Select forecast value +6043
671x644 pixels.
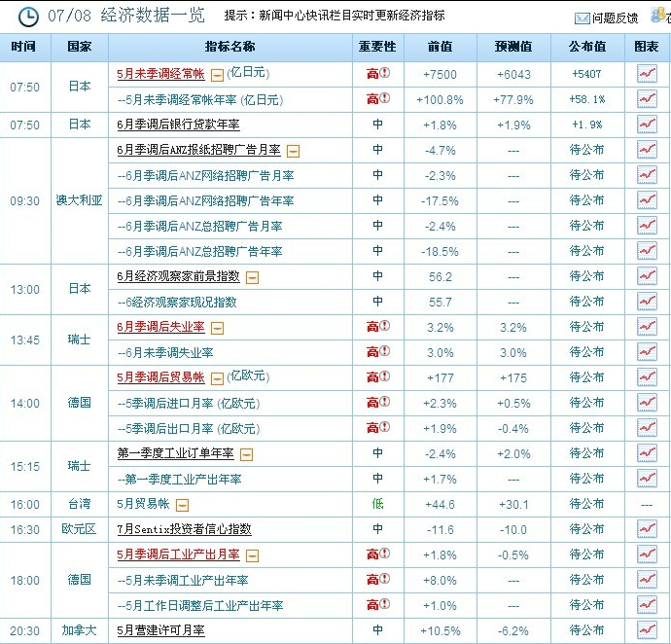click(513, 75)
